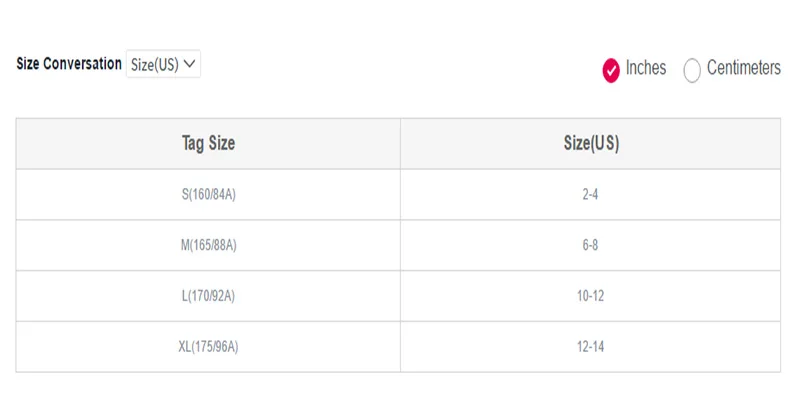Click the Centimeters label text
800x400 pixels.
[743, 67]
